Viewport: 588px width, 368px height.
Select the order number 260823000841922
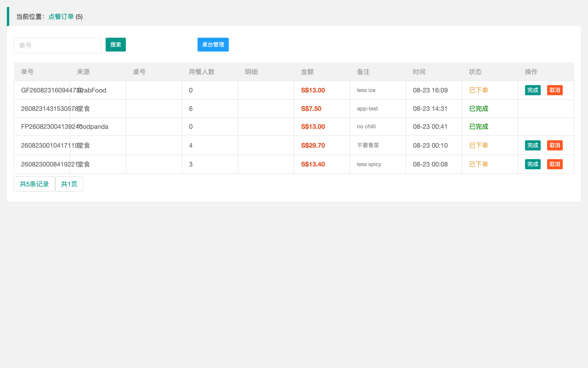click(x=49, y=164)
